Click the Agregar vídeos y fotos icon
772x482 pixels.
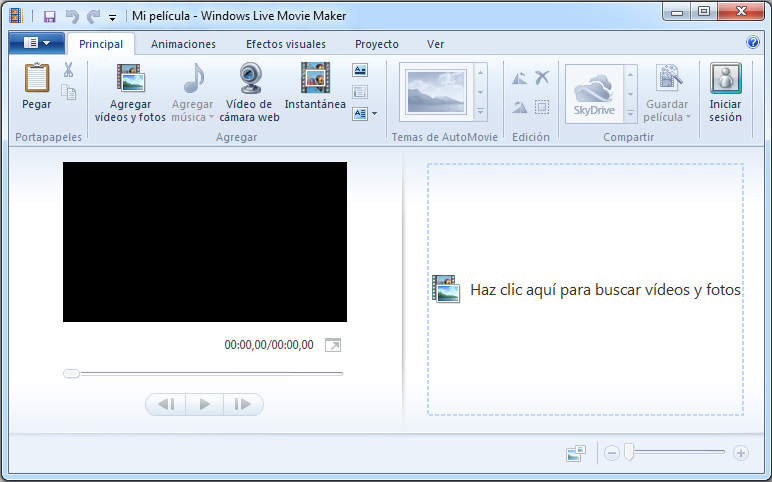(x=130, y=78)
